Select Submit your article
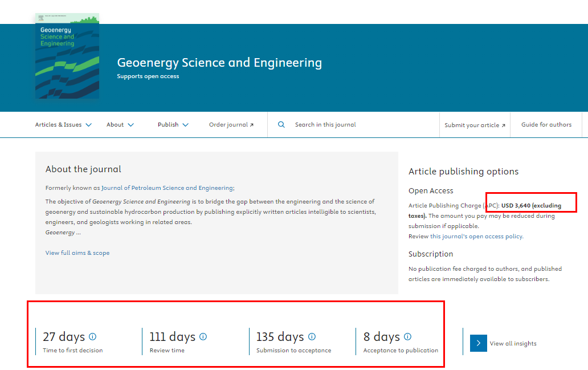 click(475, 124)
